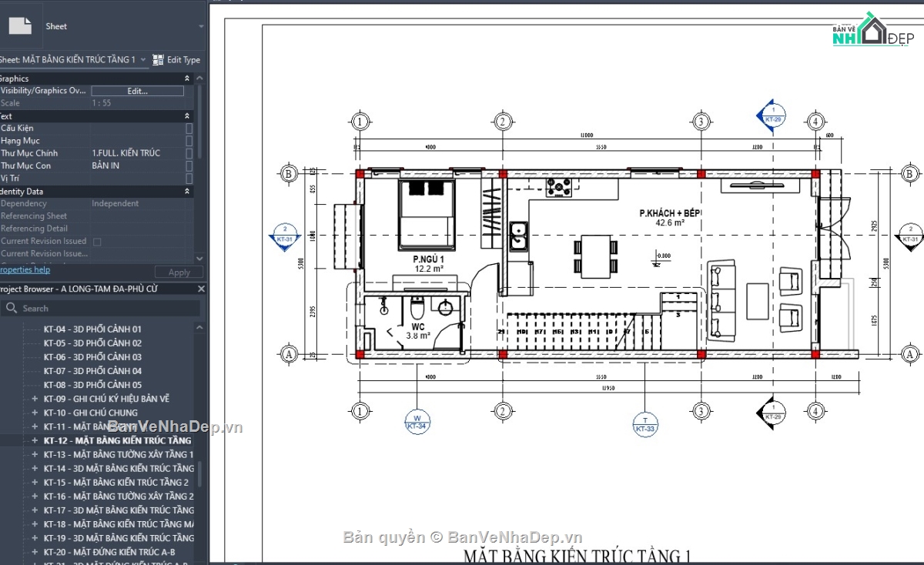Open sheet KT-04 - 3D PHỐI CẢNH 01
This screenshot has width=924, height=565.
[x=92, y=329]
